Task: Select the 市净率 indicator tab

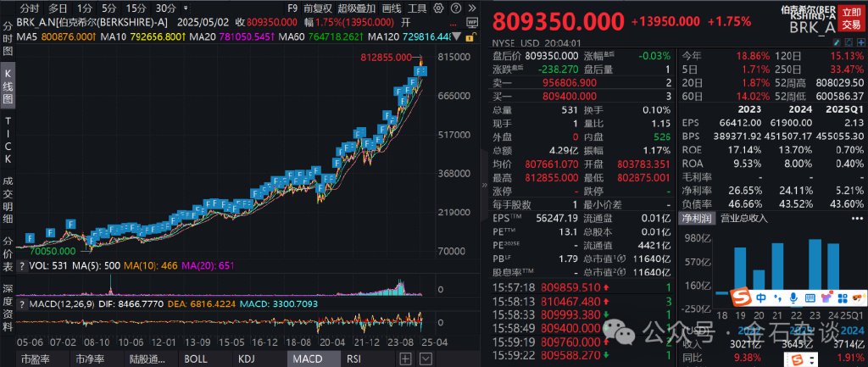Action: [95, 359]
